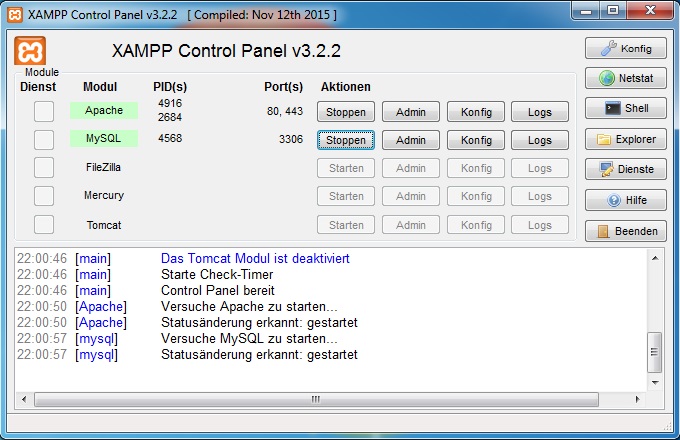Image resolution: width=680 pixels, height=440 pixels.
Task: Click the log scroll left arrow
Action: point(24,399)
